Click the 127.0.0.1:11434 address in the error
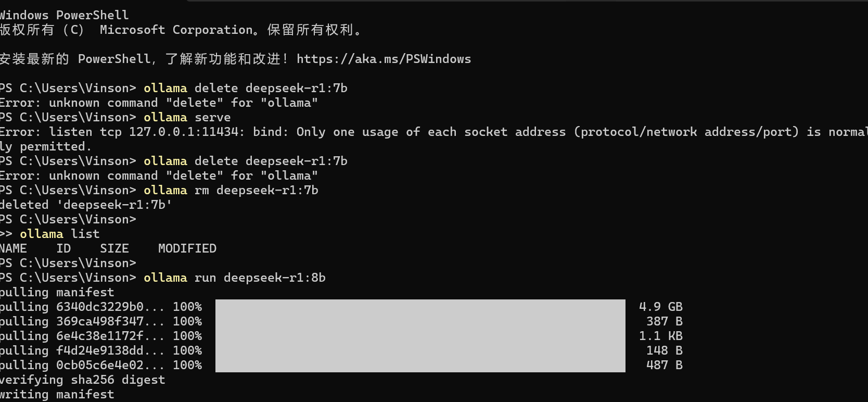Image resolution: width=868 pixels, height=402 pixels. click(185, 132)
